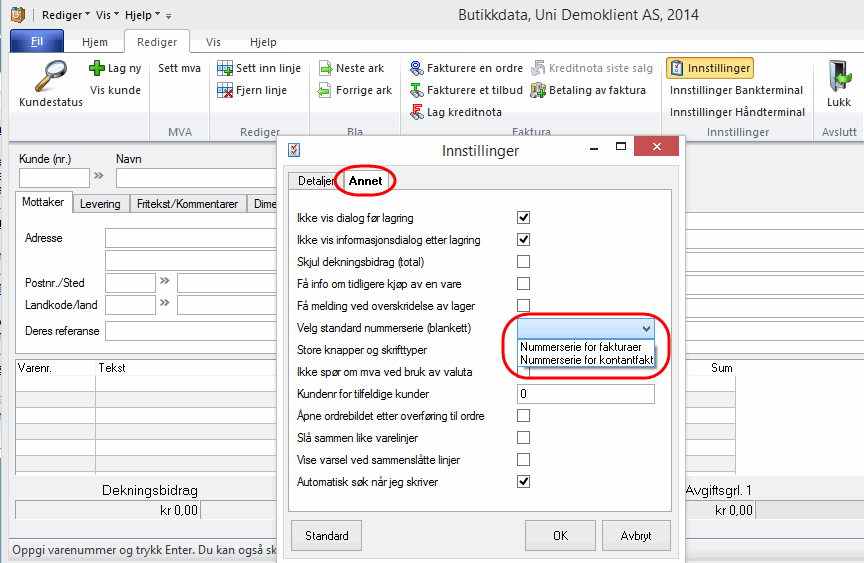
Task: Click the Kundestatus magnifier icon
Action: pos(50,76)
